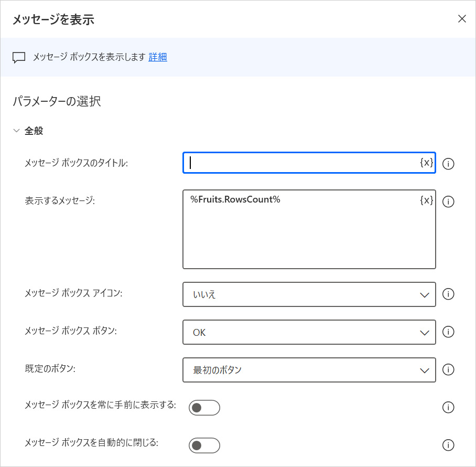Open the 詳細 link

point(157,57)
